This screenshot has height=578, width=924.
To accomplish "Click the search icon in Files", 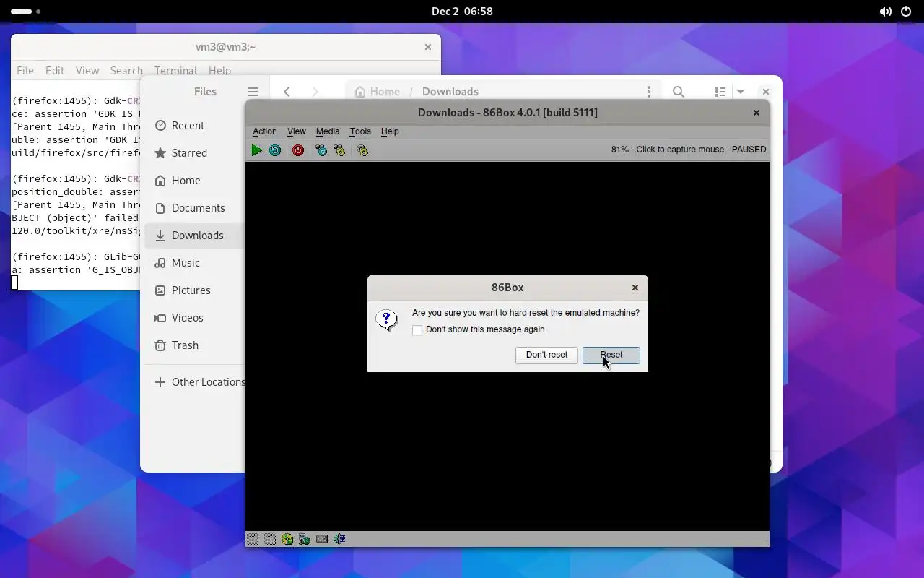I will (679, 92).
